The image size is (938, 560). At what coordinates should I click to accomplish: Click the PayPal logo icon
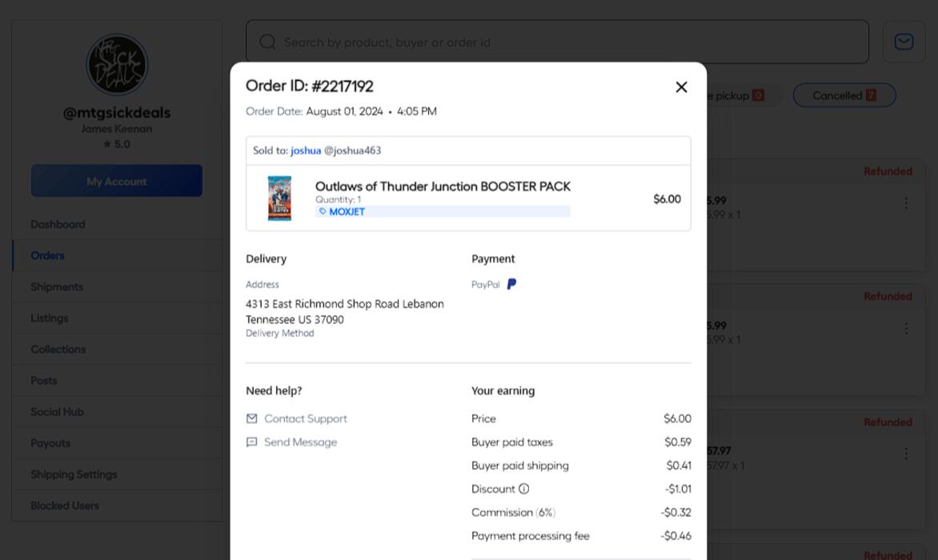[x=511, y=285]
